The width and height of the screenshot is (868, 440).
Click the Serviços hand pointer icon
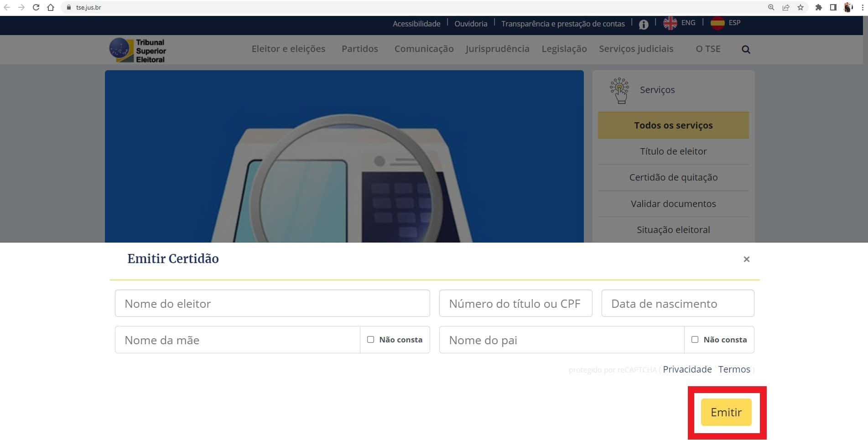(x=619, y=90)
